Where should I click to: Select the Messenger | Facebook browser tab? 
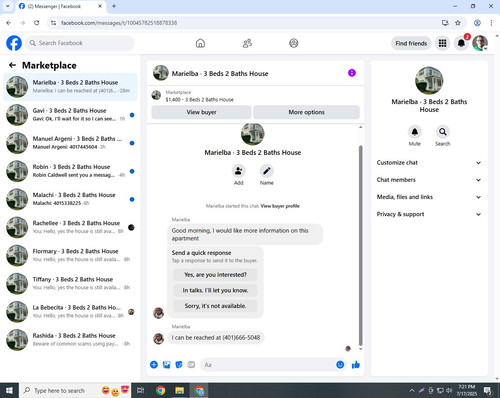60,6
